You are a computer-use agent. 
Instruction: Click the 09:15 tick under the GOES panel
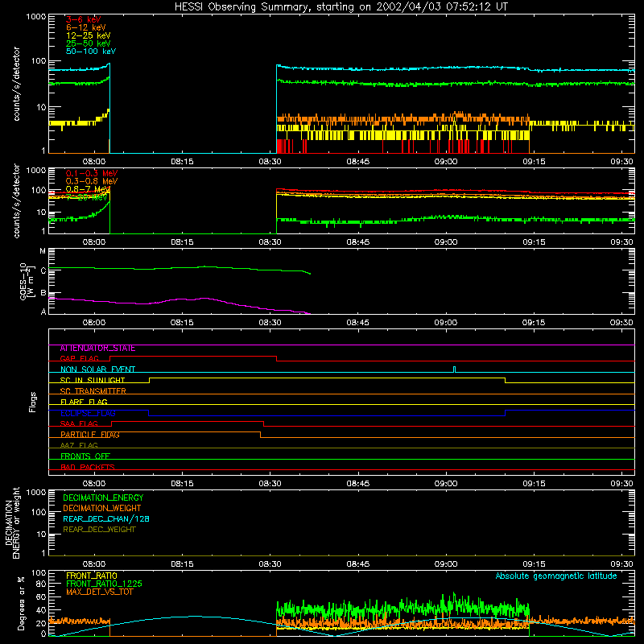click(534, 323)
